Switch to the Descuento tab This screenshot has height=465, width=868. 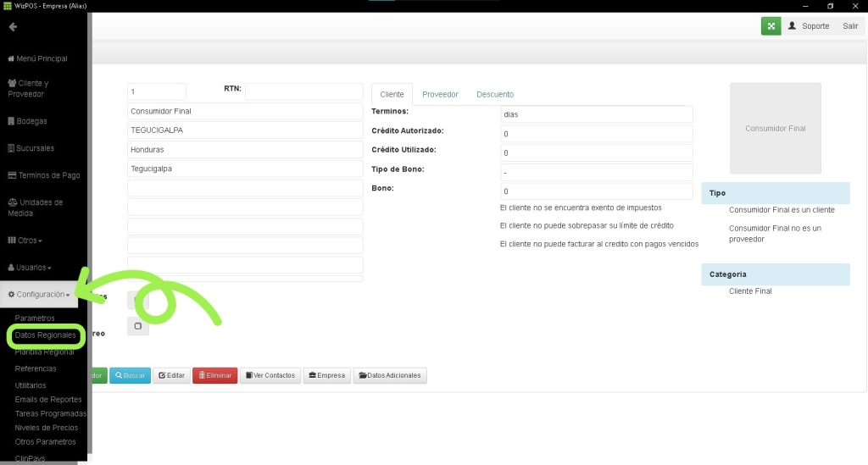point(494,94)
